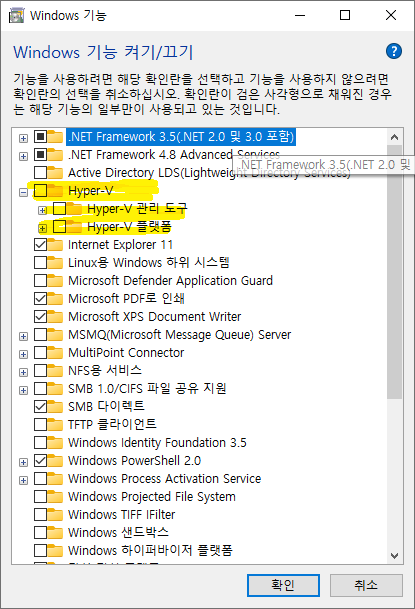This screenshot has height=609, width=415.
Task: Close the Windows 기능 dialog
Action: [391, 16]
